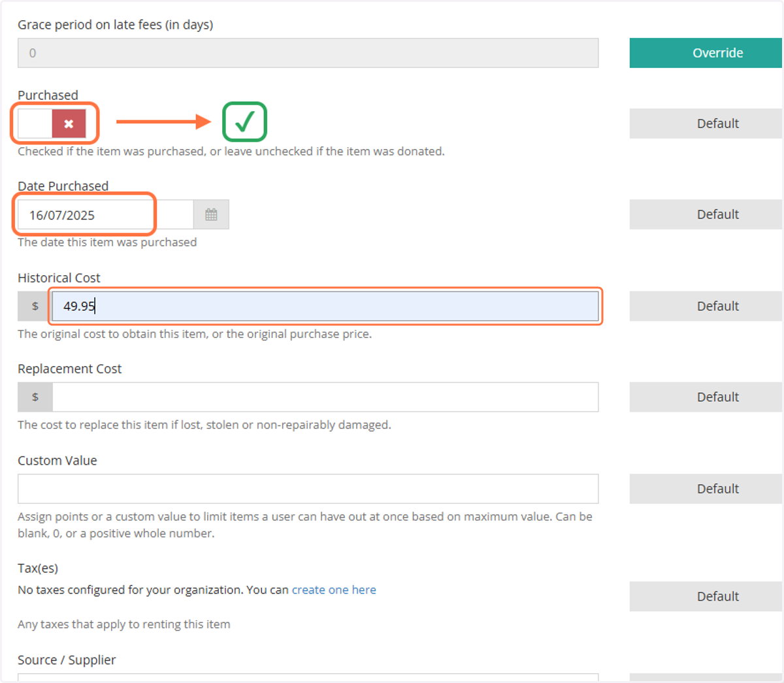Click the Historical Cost input field

(325, 306)
